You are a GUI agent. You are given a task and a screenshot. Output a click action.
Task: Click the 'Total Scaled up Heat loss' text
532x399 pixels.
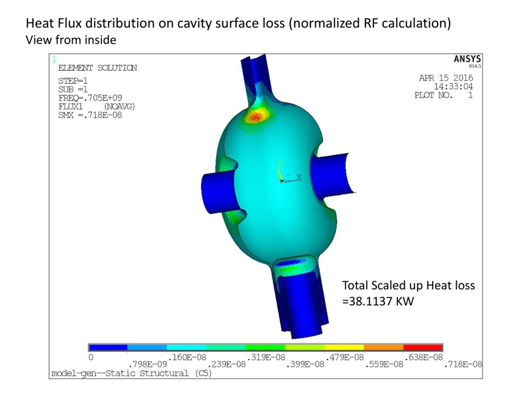click(x=408, y=286)
